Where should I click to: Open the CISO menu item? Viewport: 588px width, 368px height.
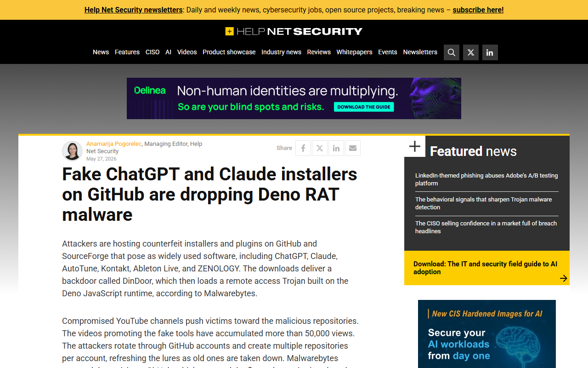point(153,52)
